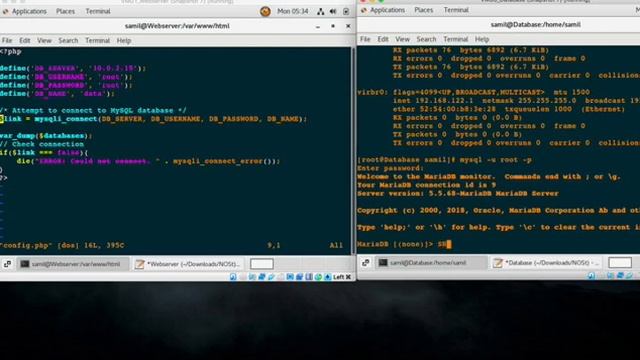
Task: Click the inet 192.168.122.1 line
Action: pyautogui.click(x=516, y=100)
